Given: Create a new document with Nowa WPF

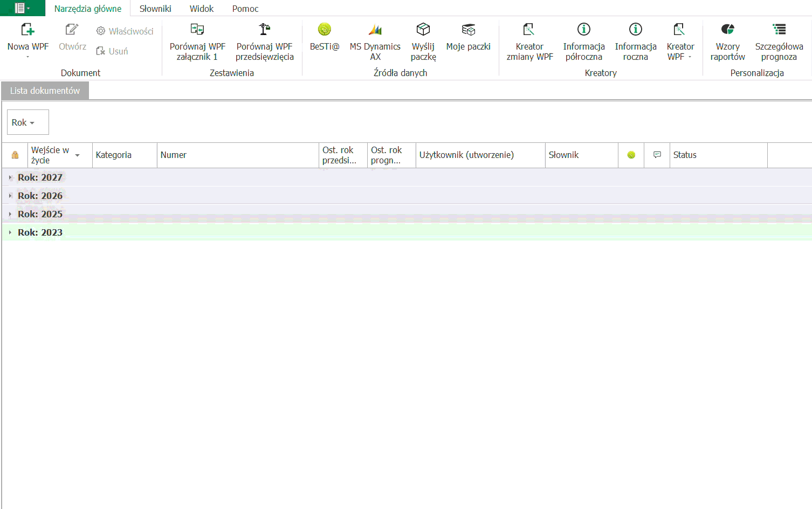Looking at the screenshot, I should click(28, 40).
